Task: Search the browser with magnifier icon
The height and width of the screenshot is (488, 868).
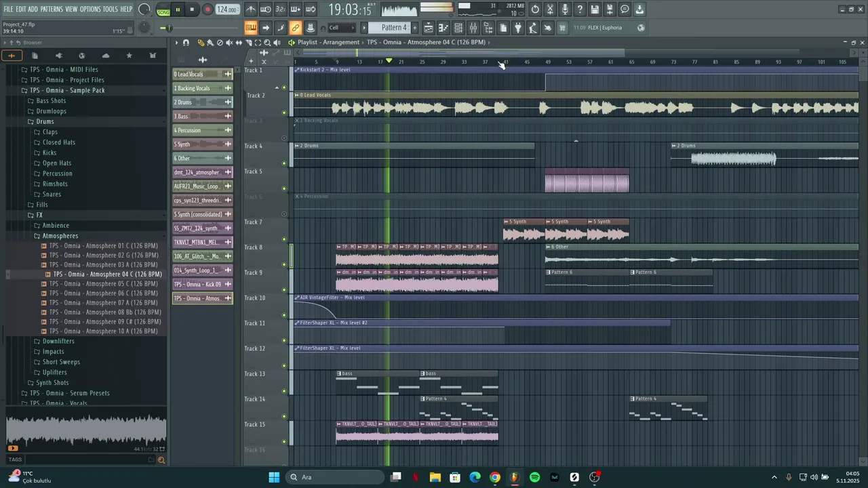Action: 161,460
